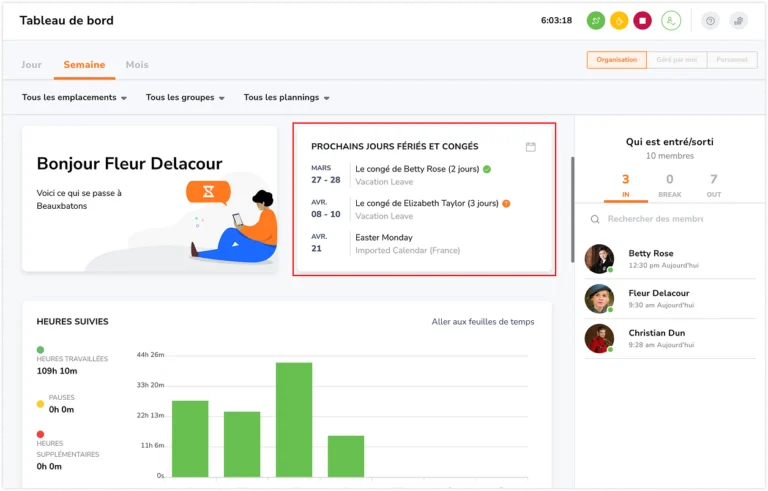Select the Organisation view toggle
Screen dimensions: 768x491
pyautogui.click(x=616, y=60)
